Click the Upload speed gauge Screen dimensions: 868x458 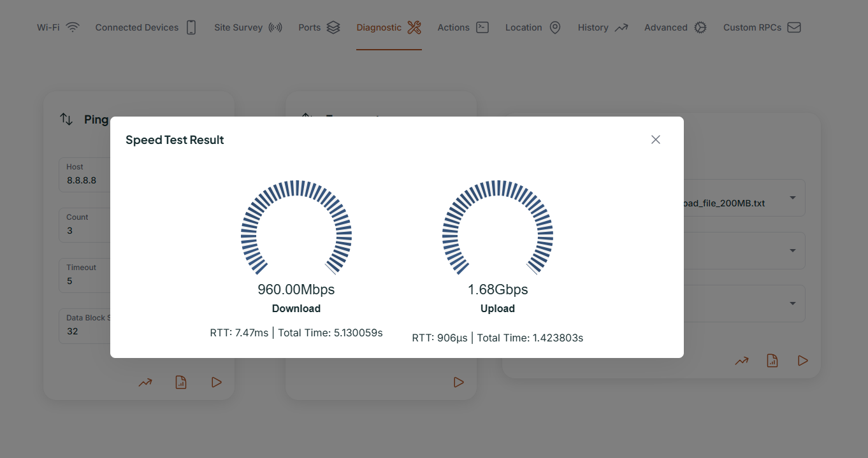(x=498, y=228)
